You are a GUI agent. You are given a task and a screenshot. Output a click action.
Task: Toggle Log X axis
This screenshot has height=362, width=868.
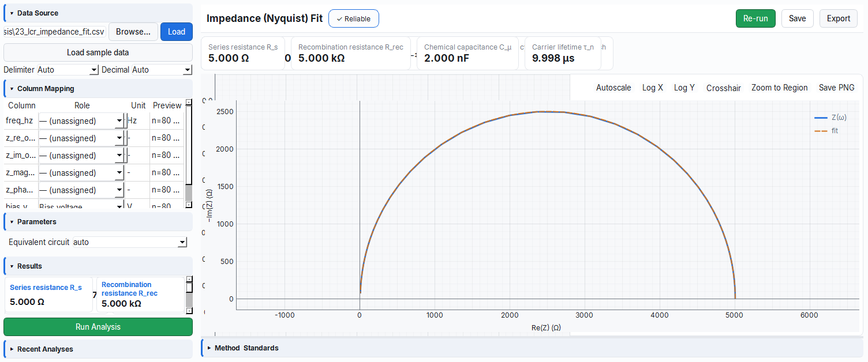point(653,88)
